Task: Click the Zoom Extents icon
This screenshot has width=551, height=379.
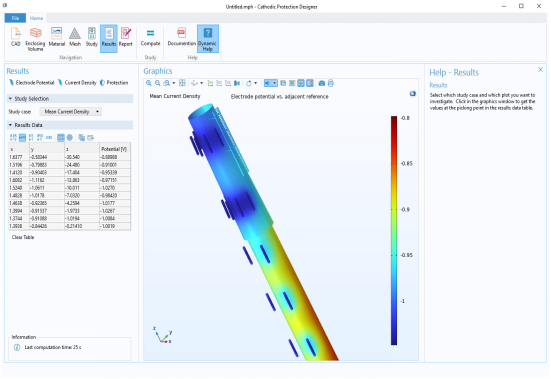Action: (x=182, y=83)
